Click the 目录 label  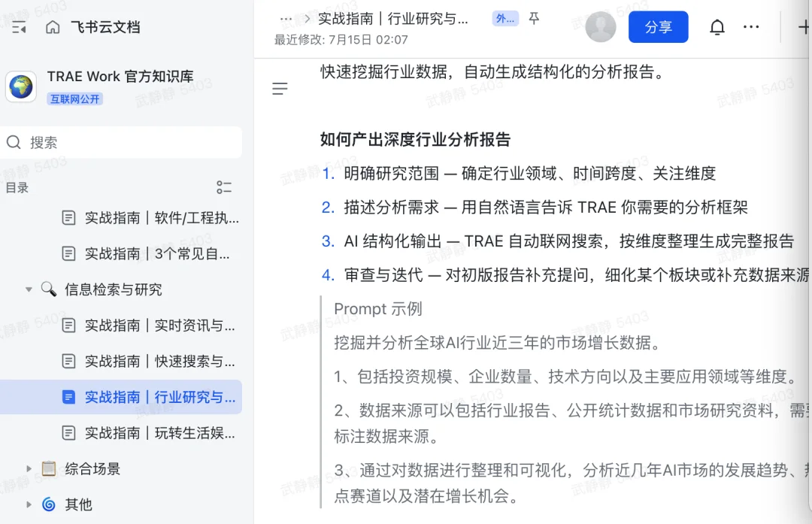[x=17, y=187]
